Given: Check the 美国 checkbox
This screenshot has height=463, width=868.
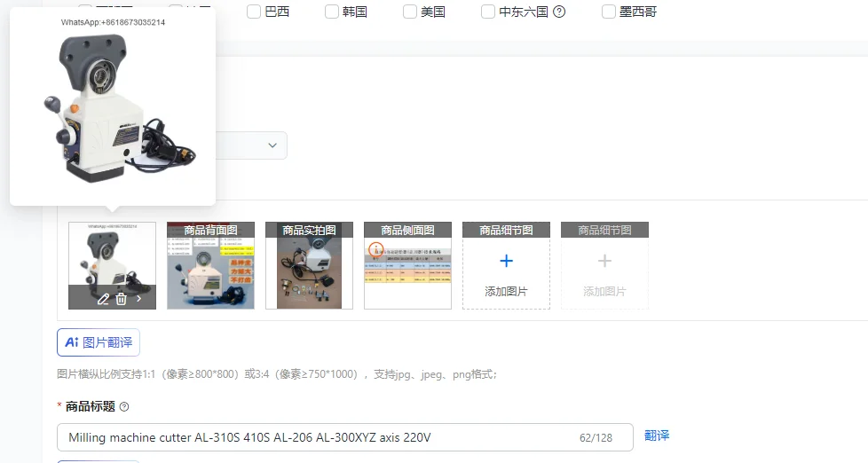Looking at the screenshot, I should (410, 12).
